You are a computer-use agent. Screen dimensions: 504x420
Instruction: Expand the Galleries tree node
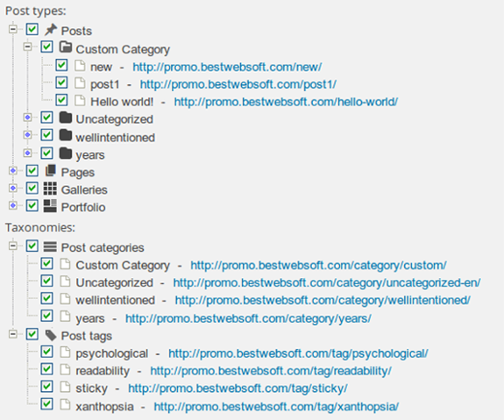click(x=13, y=189)
